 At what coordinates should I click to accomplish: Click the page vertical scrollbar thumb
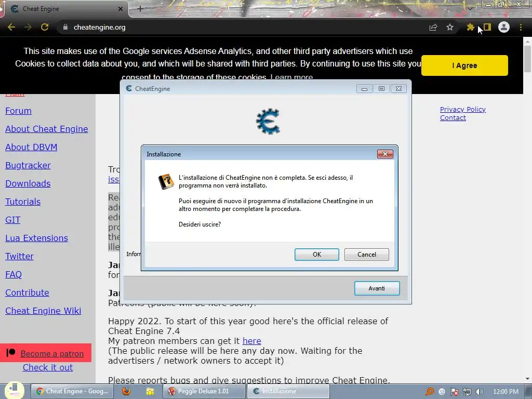(x=527, y=58)
